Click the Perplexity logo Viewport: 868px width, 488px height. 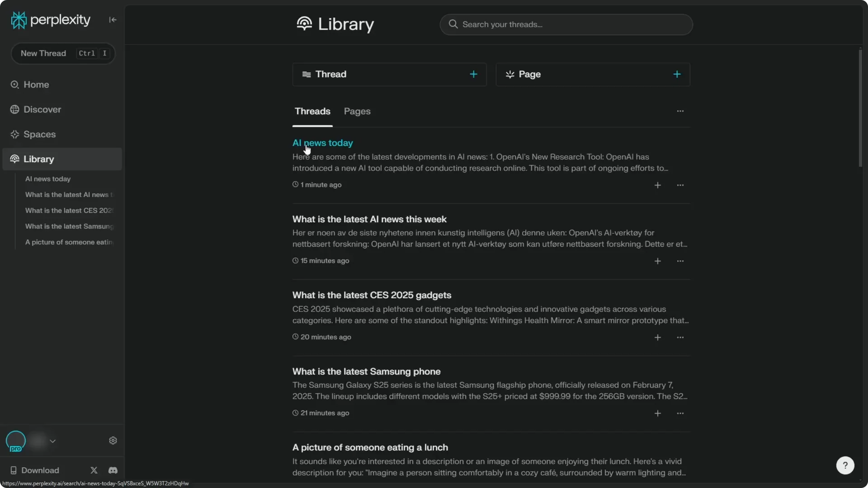pos(50,19)
